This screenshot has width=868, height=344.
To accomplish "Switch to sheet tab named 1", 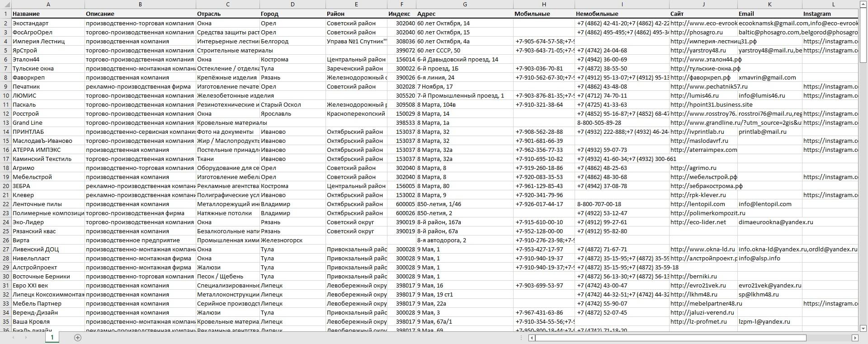I will click(x=52, y=338).
